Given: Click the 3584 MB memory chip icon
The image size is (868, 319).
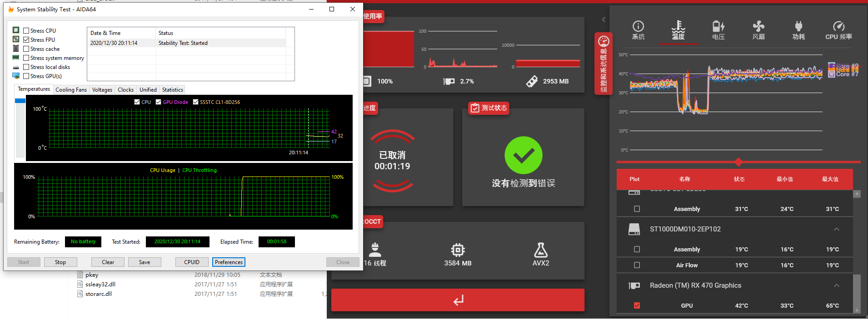Looking at the screenshot, I should (458, 250).
